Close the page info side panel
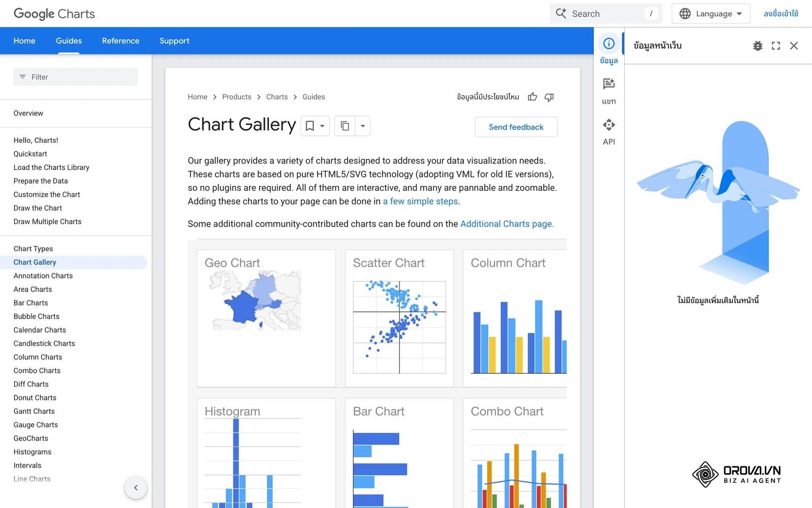Screen dimensions: 812x508 (794, 46)
